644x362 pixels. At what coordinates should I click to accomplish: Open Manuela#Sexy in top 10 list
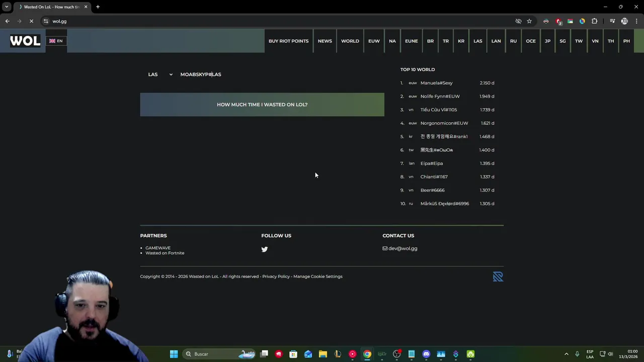pyautogui.click(x=436, y=83)
